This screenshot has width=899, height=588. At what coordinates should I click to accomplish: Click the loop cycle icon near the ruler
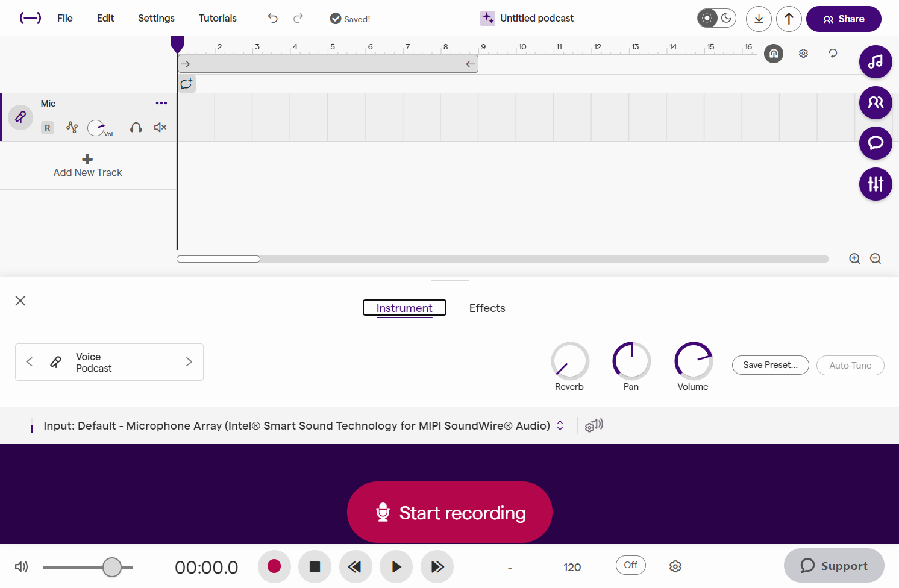[833, 54]
